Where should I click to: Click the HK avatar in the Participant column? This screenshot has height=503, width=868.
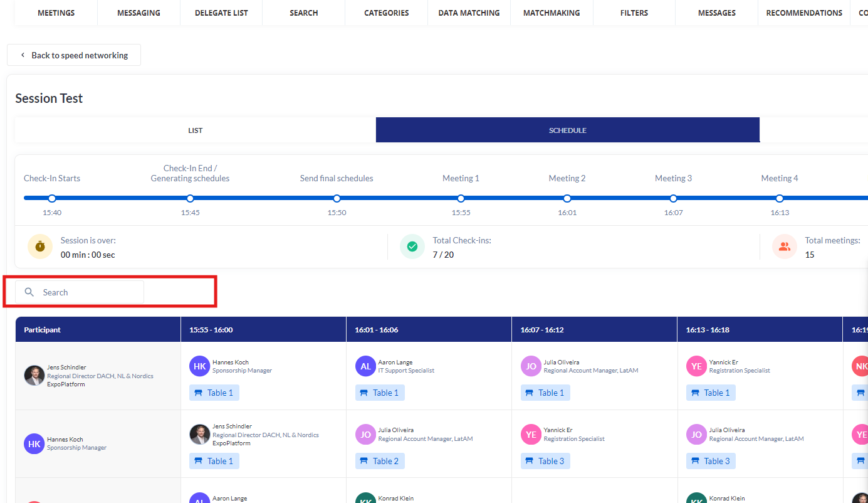click(x=34, y=443)
